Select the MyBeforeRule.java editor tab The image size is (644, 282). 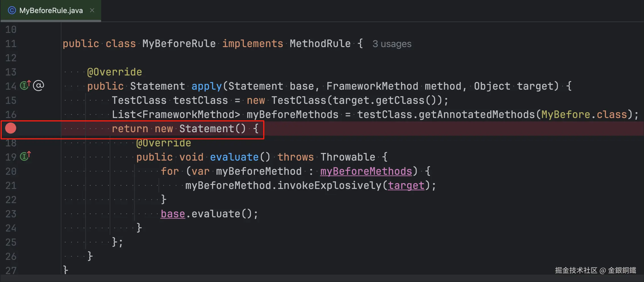[x=51, y=11]
